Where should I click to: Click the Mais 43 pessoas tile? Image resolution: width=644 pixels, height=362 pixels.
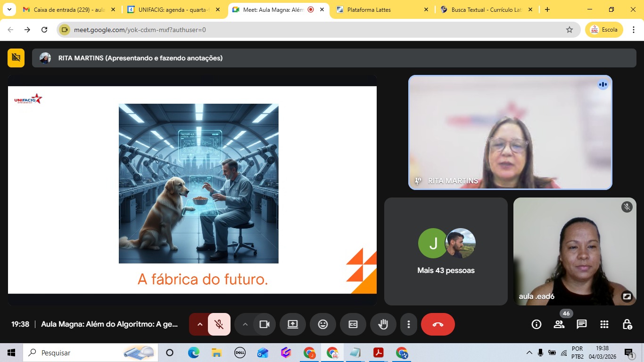tap(446, 251)
